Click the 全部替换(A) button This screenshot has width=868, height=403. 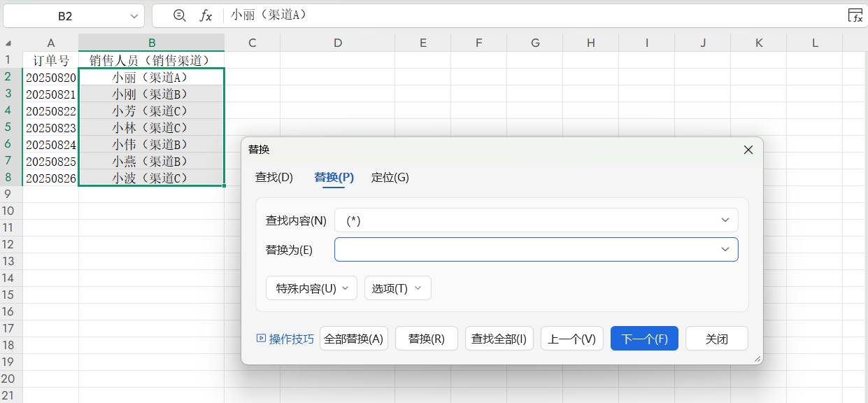pos(353,339)
